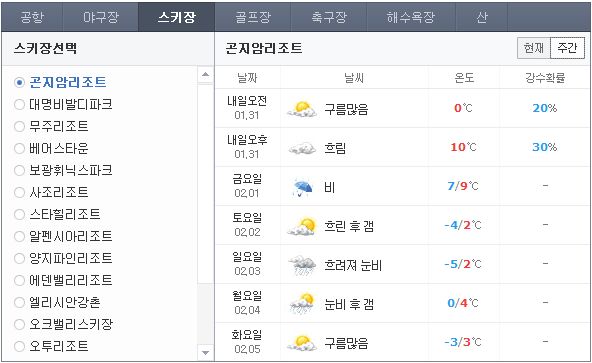Select the 베어스타운 radio button
Image resolution: width=592 pixels, height=363 pixels.
[19, 148]
